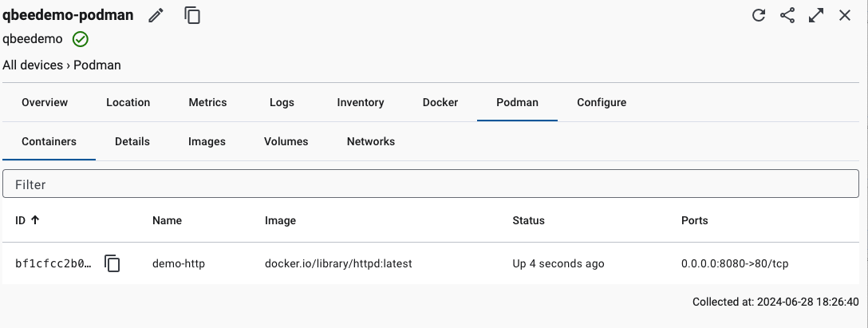Refresh the device data
The width and height of the screenshot is (868, 328).
759,15
